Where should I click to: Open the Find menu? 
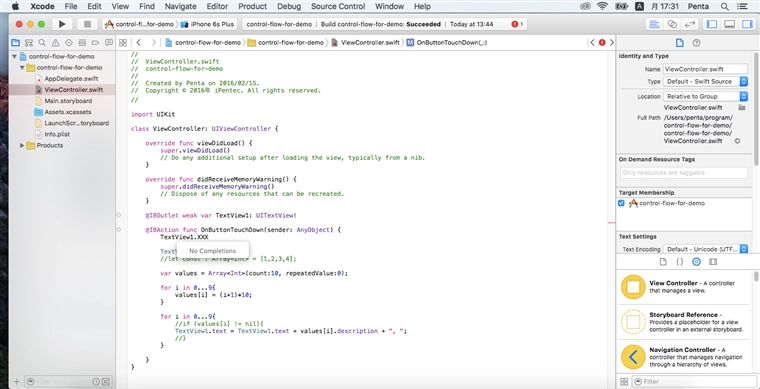(146, 6)
